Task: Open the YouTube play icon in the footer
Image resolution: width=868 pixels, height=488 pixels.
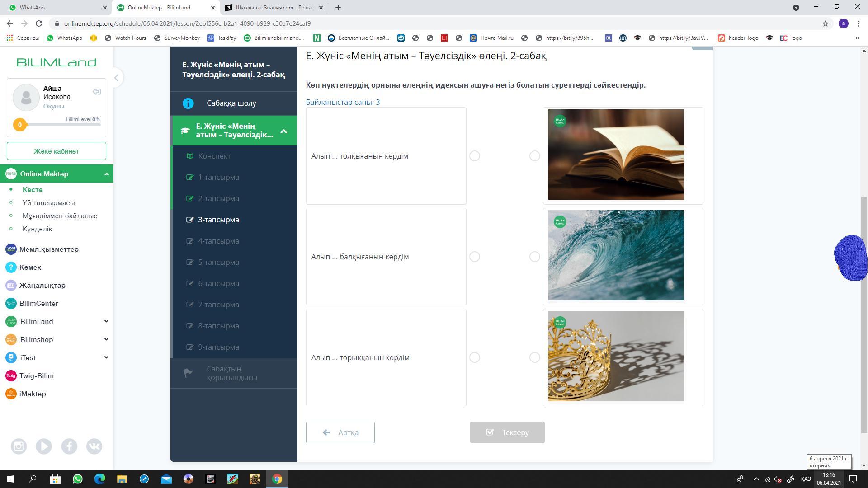Action: point(44,446)
